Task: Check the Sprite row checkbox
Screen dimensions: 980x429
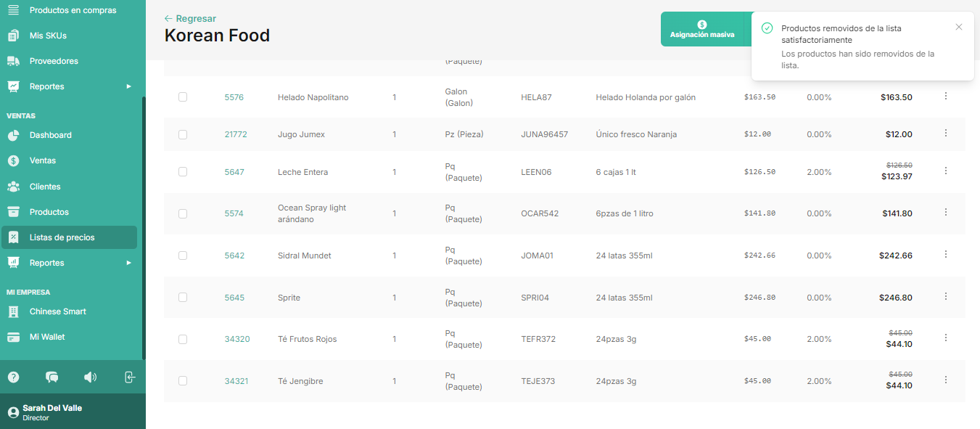Action: pos(183,298)
